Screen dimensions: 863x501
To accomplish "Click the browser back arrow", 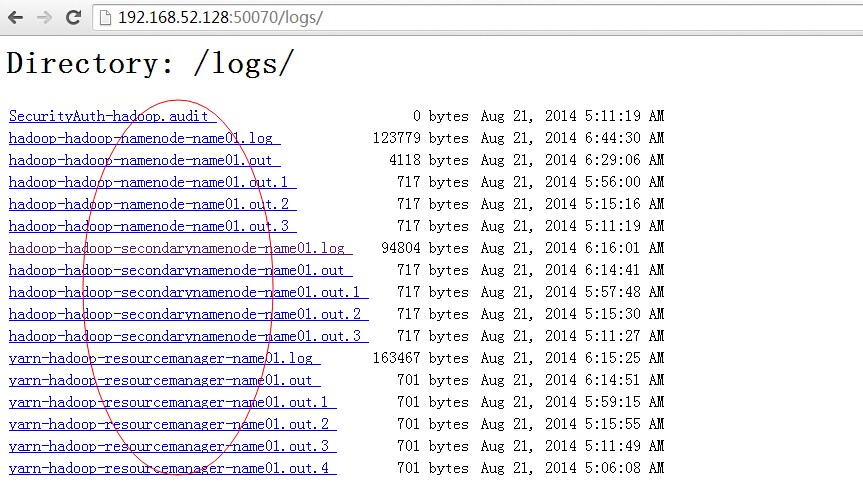I will coord(16,18).
